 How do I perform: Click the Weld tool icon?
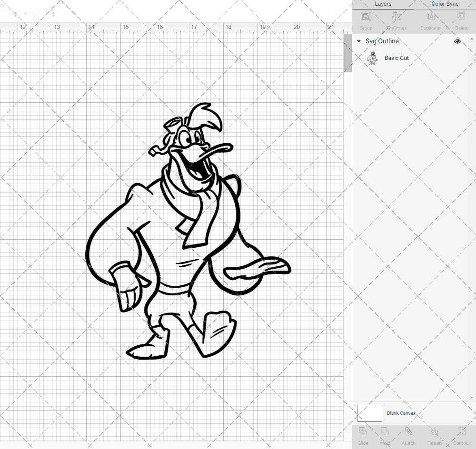point(385,432)
